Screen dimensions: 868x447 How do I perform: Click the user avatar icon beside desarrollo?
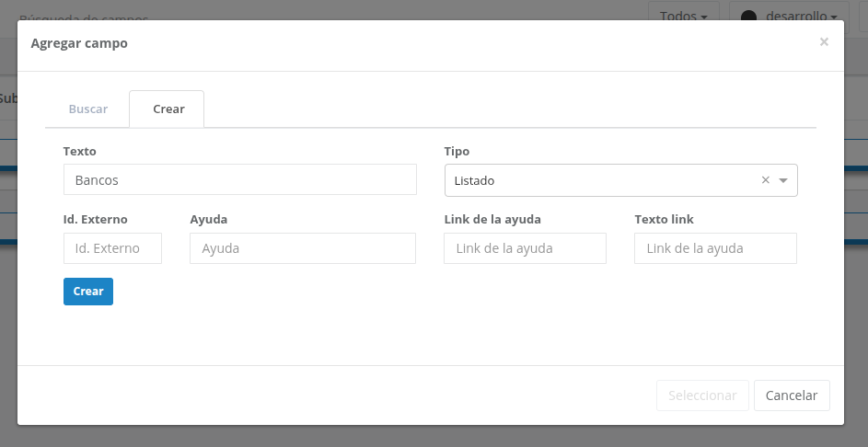point(748,17)
